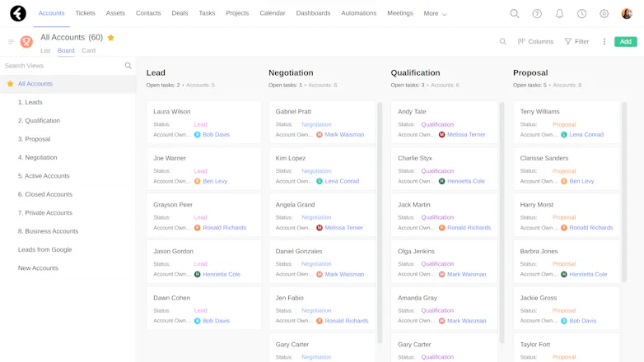Toggle the sidebar hamburger icon

(x=11, y=41)
